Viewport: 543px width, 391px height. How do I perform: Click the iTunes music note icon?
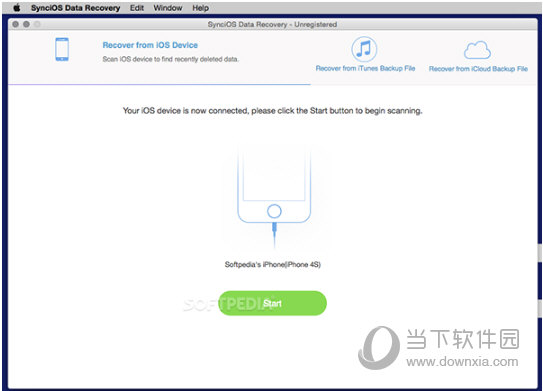[364, 49]
